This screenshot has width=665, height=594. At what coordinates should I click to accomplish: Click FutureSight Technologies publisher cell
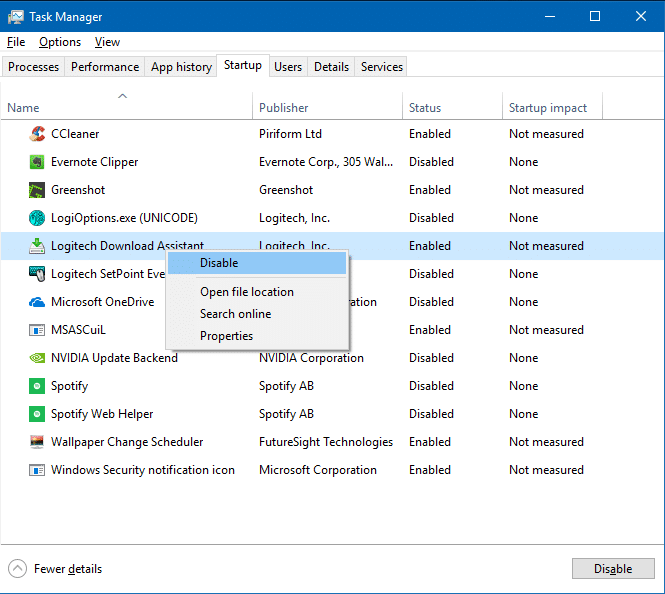pos(326,442)
